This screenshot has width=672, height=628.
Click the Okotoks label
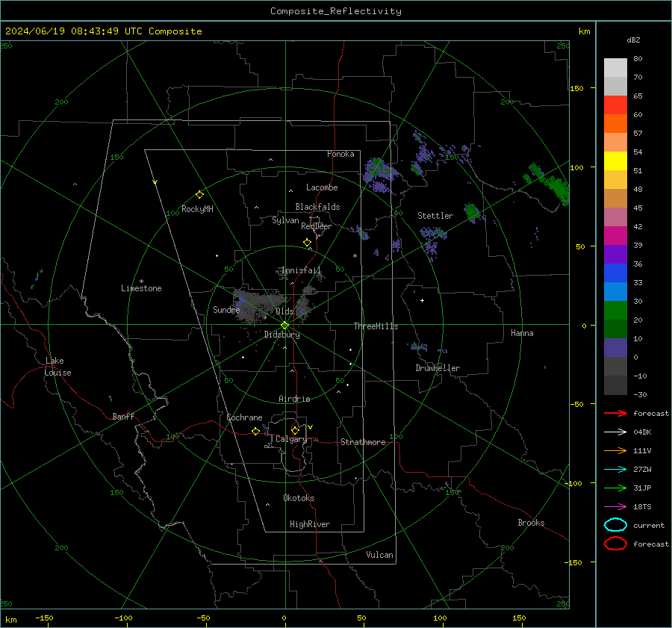tap(299, 498)
